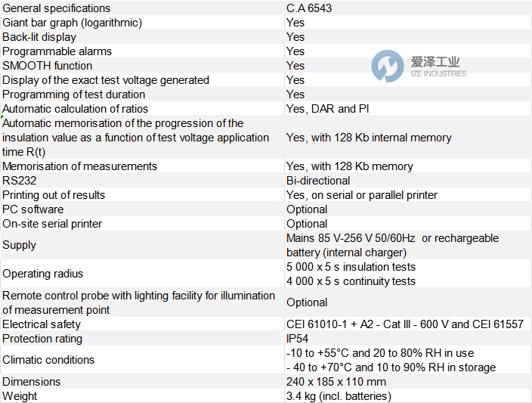Click the Printing out of results label

coord(54,195)
